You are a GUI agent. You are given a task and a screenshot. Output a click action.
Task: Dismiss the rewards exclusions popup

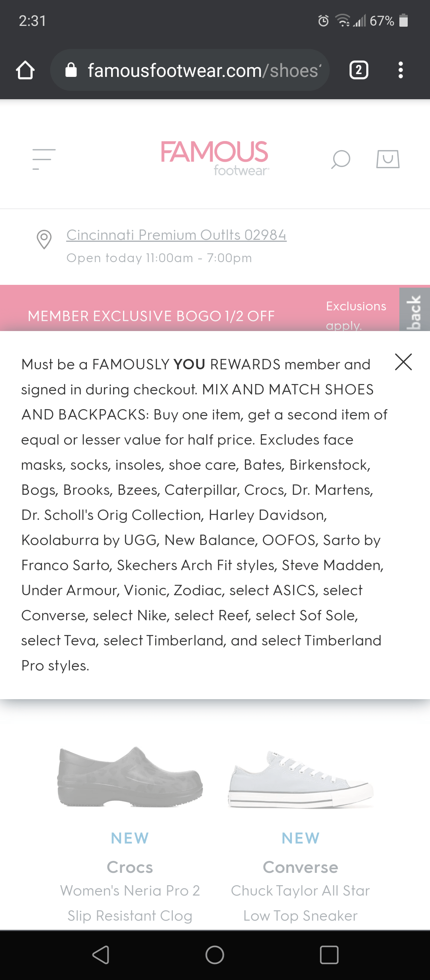click(403, 363)
